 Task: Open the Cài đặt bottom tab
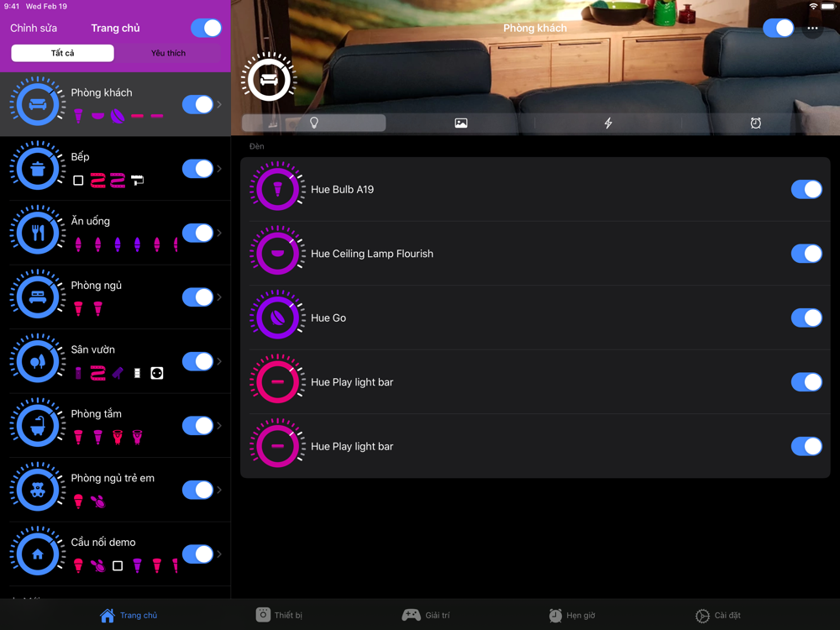coord(718,615)
